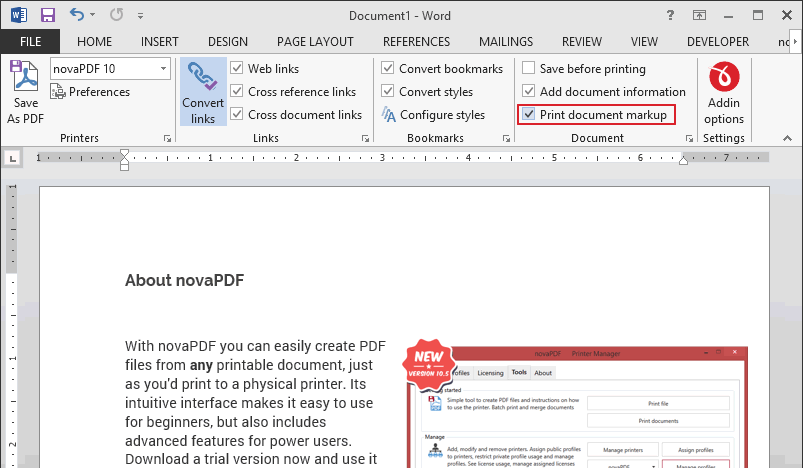Select the novaPDF Printer Manager image
Image resolution: width=803 pixels, height=468 pixels.
pyautogui.click(x=575, y=403)
